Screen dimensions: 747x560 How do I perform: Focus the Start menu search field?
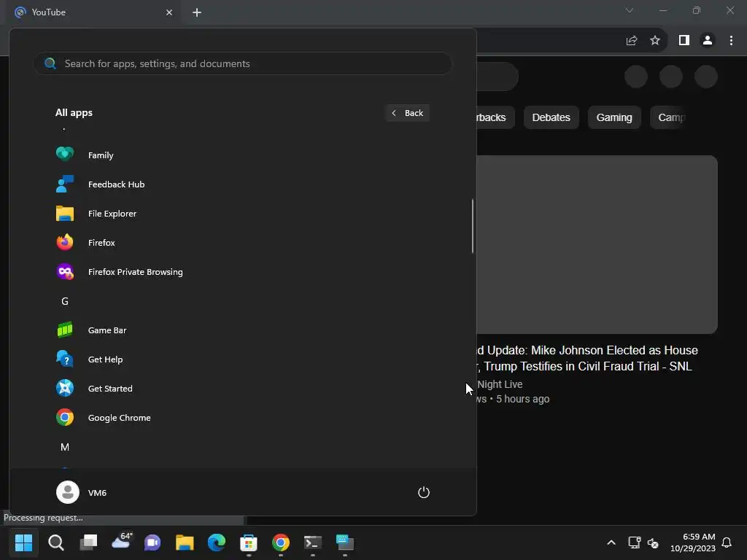click(x=242, y=63)
